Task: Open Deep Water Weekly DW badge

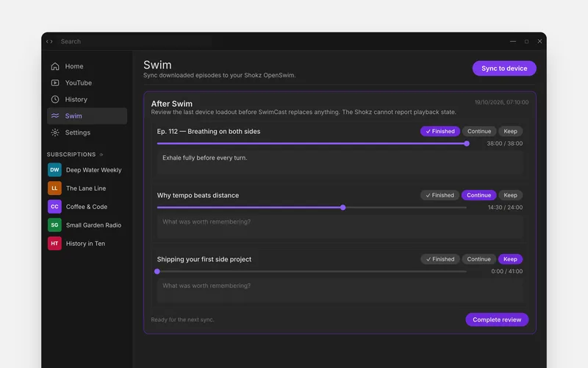Action: click(54, 170)
